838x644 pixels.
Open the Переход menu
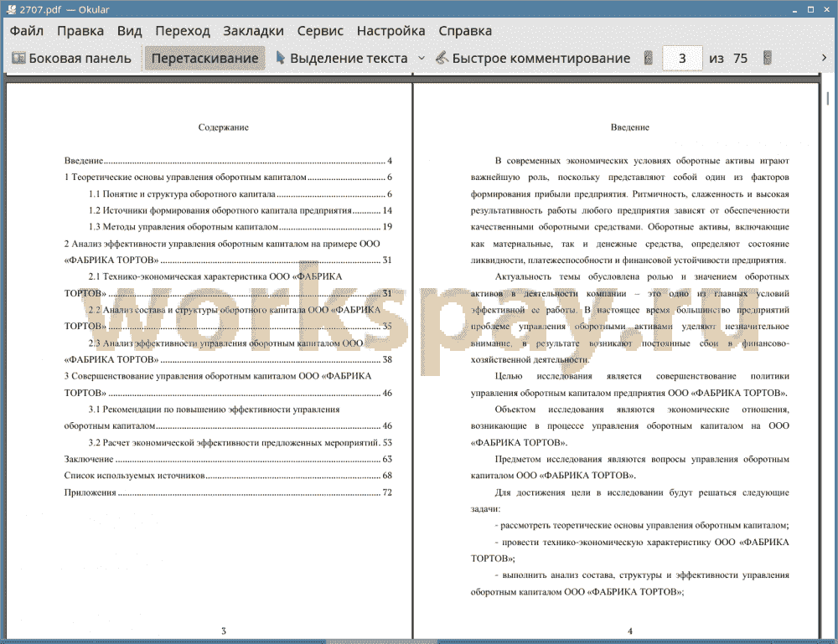coord(182,31)
